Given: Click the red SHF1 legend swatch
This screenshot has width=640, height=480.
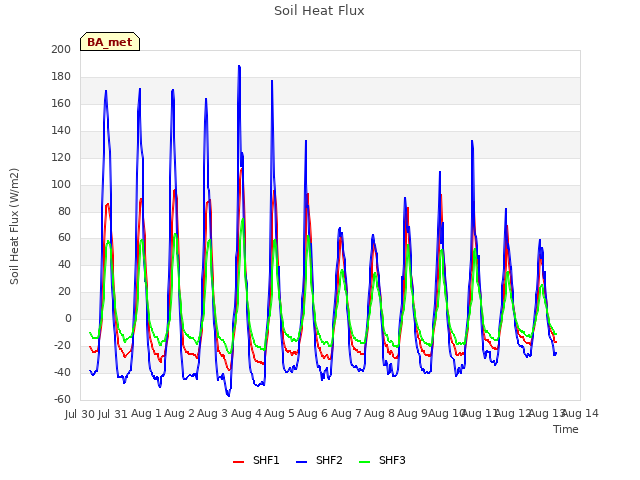Looking at the screenshot, I should [238, 462].
